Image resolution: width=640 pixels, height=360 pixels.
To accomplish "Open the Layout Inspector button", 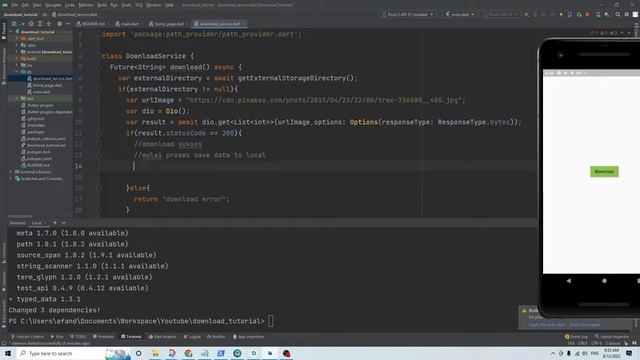I will [612, 337].
